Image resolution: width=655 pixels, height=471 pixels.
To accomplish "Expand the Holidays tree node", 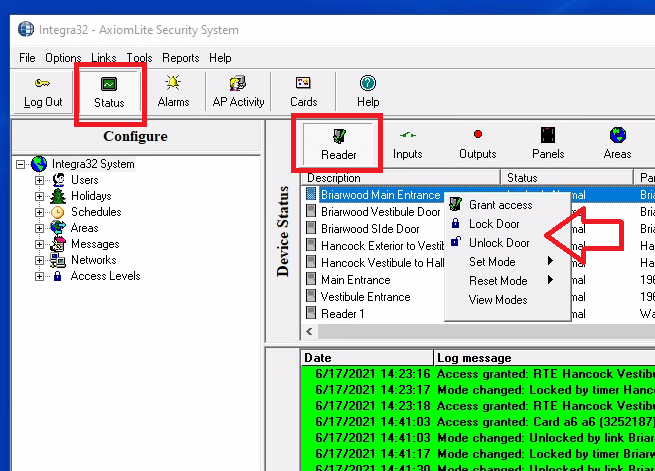I will tap(39, 196).
